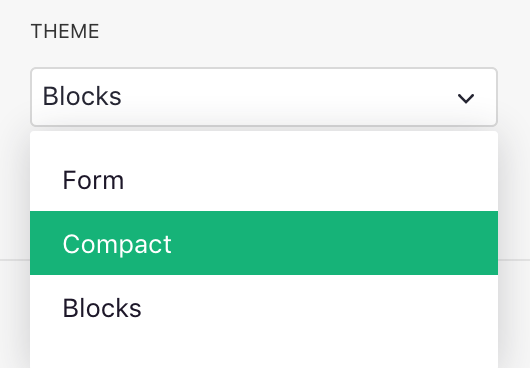Click the selected Blocks value in combo box
530x368 pixels.
click(82, 96)
